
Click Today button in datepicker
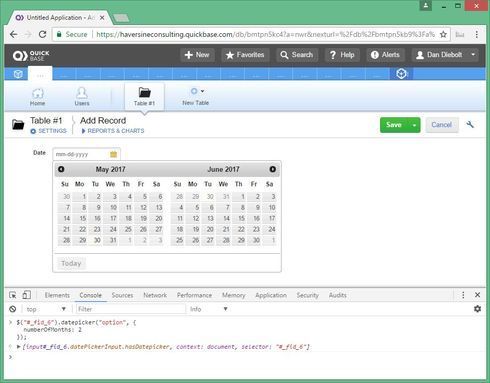tap(71, 263)
